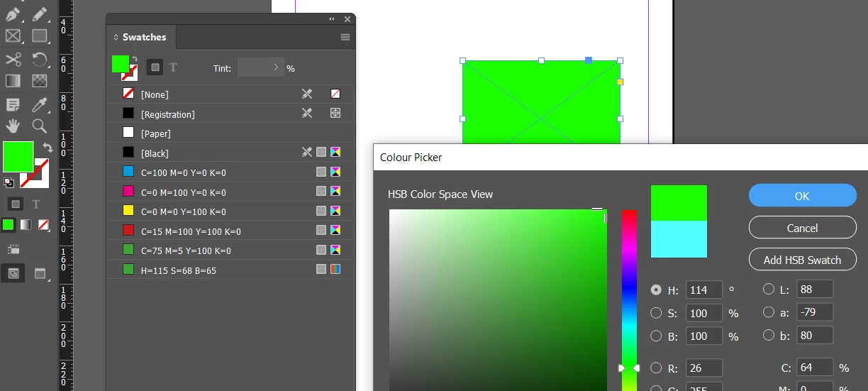Click toolbar formatting affects container icon
This screenshot has height=391, width=868.
tap(14, 204)
